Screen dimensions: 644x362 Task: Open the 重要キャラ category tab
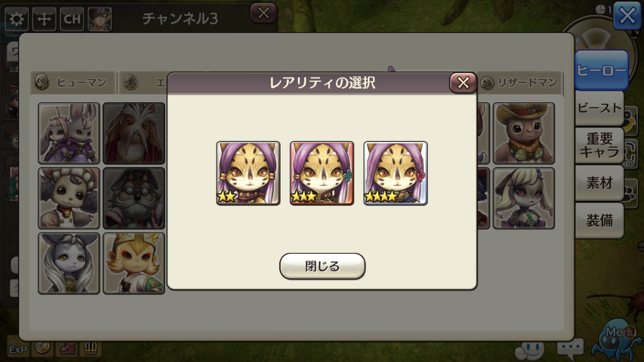(x=600, y=145)
